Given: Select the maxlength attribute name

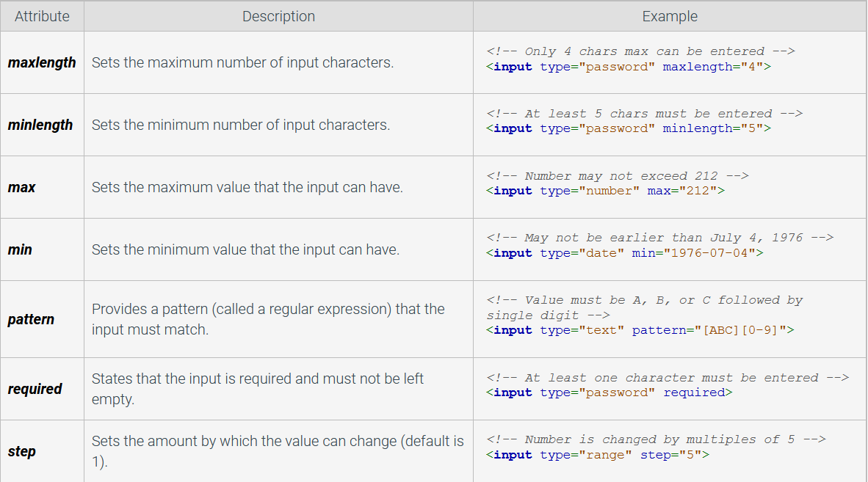Looking at the screenshot, I should pos(42,62).
